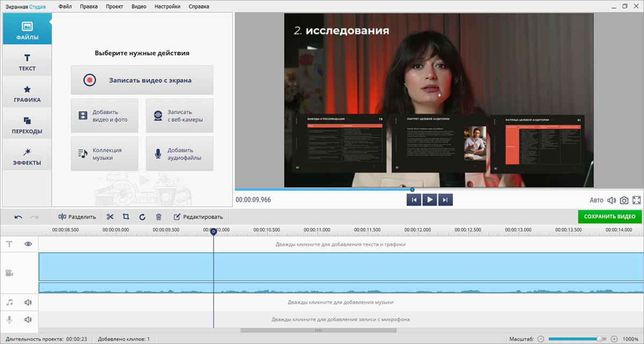The height and width of the screenshot is (344, 644).
Task: Zoom out timeline with minus button
Action: coord(540,339)
